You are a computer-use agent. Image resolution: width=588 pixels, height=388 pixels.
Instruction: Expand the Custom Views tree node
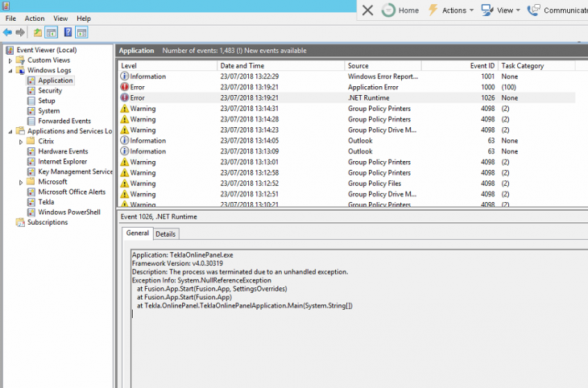pyautogui.click(x=10, y=60)
